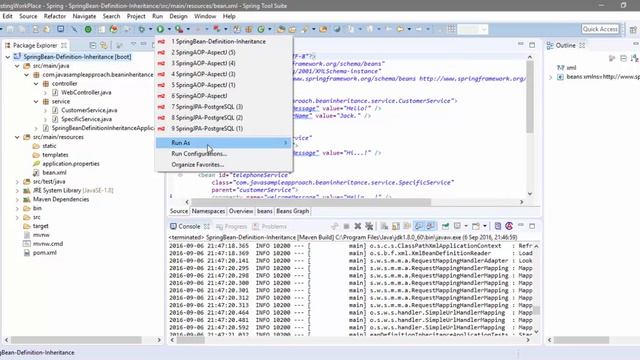Expand the beans element in Outline
The image size is (640, 360).
551,77
